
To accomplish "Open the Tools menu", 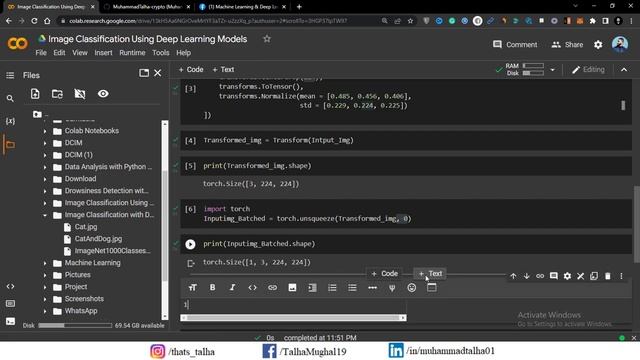I will coord(160,53).
